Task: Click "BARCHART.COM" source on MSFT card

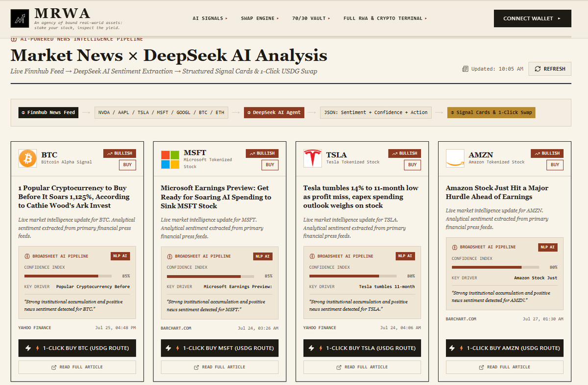Action: pyautogui.click(x=176, y=328)
